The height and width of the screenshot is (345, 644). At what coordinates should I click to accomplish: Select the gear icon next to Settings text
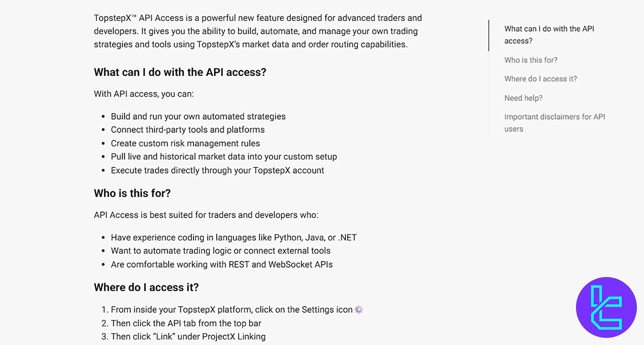(358, 309)
